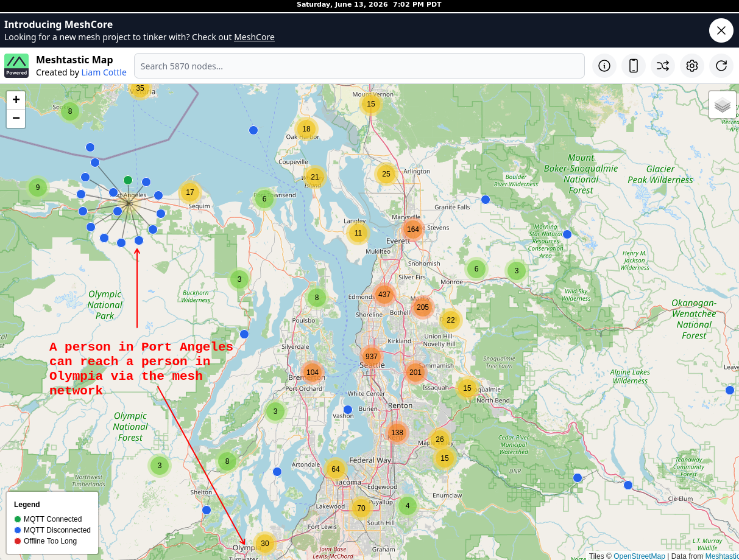
Task: Expand the 70 node cluster near Puyallup
Action: (x=361, y=508)
